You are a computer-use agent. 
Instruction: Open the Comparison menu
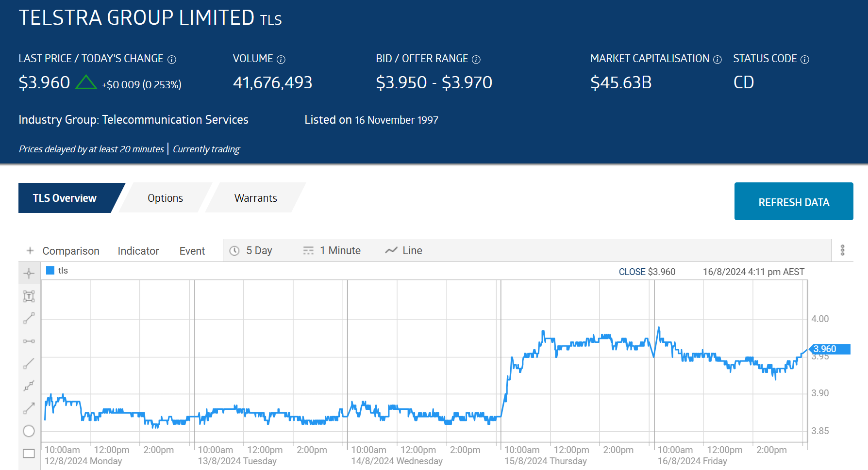[x=71, y=251]
